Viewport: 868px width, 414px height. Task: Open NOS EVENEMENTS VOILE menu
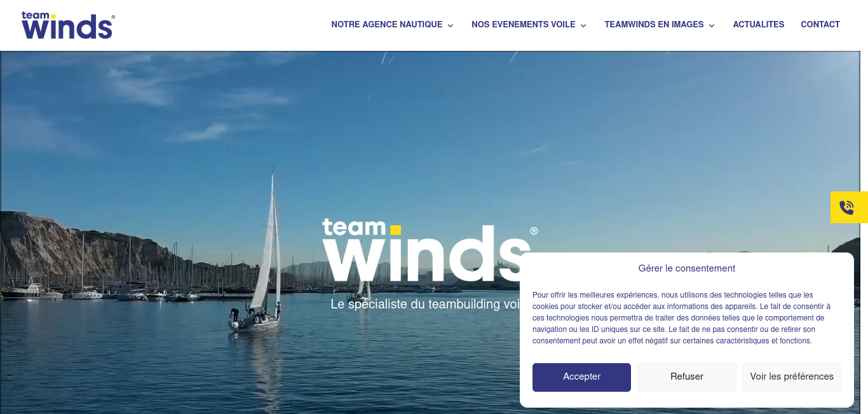(x=523, y=25)
